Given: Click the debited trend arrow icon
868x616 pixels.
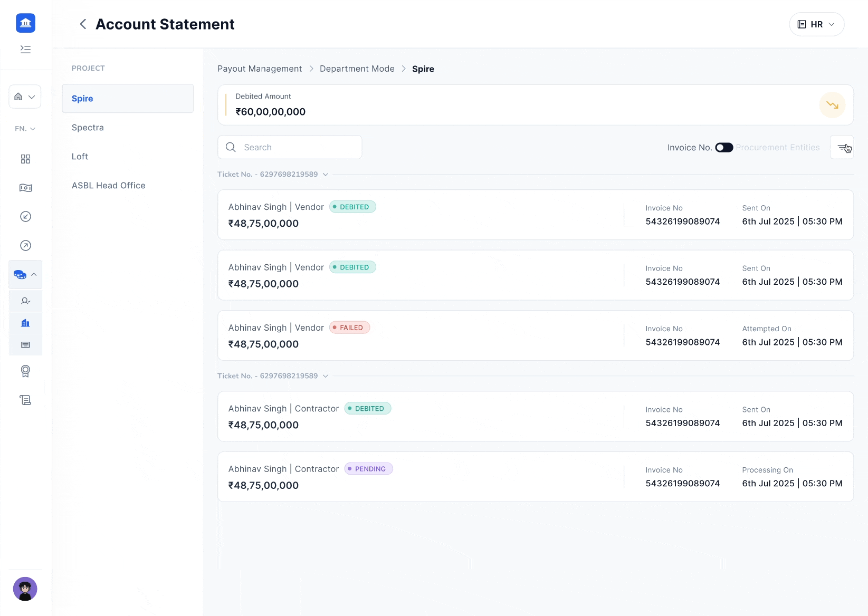Looking at the screenshot, I should pyautogui.click(x=832, y=105).
